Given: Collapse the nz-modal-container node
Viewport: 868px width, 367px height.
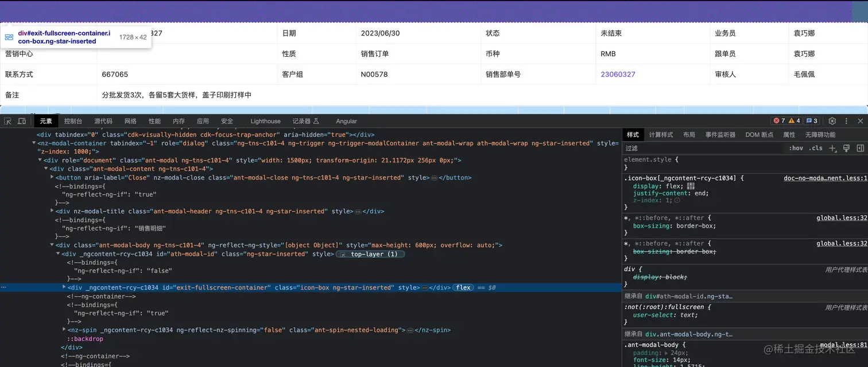Looking at the screenshot, I should (x=34, y=143).
